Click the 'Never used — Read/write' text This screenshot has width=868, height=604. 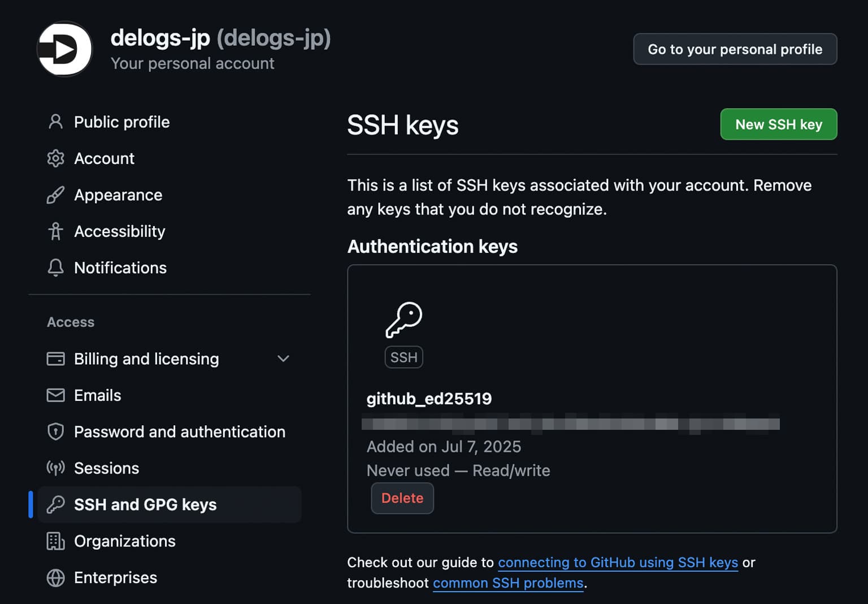tap(458, 471)
